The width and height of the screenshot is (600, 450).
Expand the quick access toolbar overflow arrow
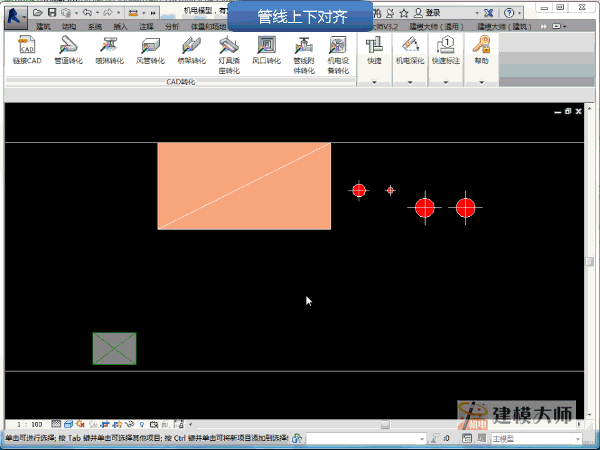point(153,13)
